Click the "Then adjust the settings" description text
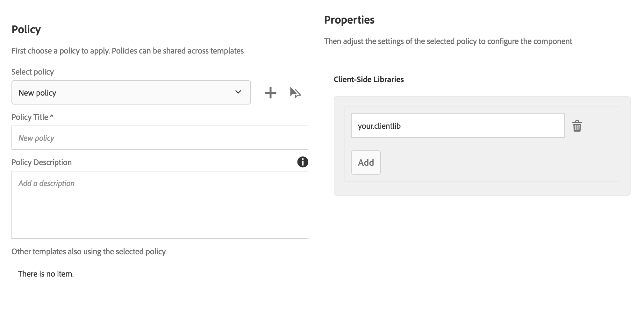644x325 pixels. point(448,41)
